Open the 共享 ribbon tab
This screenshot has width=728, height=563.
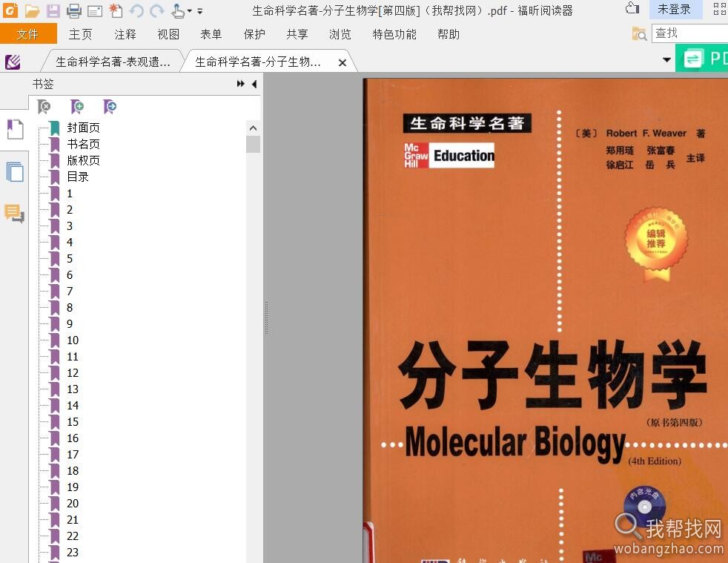tap(297, 34)
